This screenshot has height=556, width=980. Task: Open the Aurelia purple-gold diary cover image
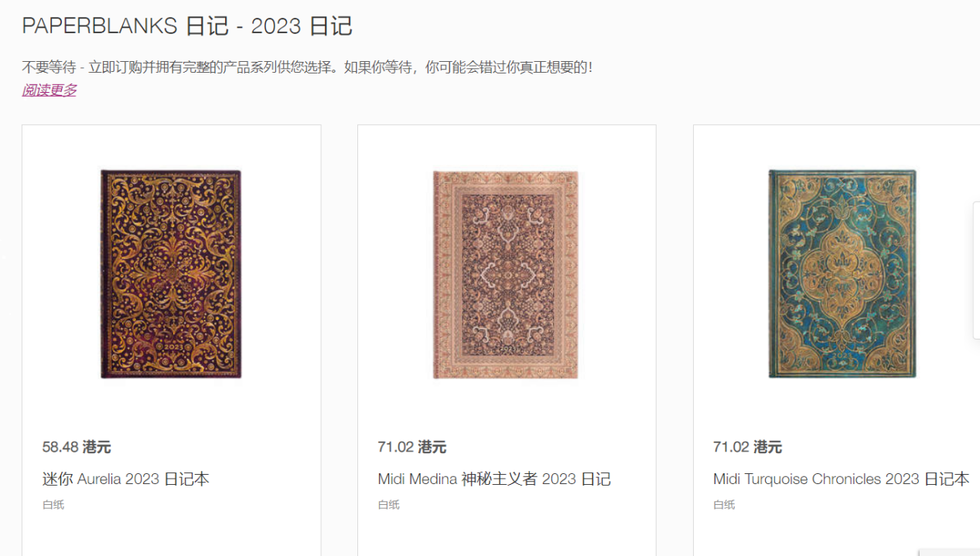point(171,274)
